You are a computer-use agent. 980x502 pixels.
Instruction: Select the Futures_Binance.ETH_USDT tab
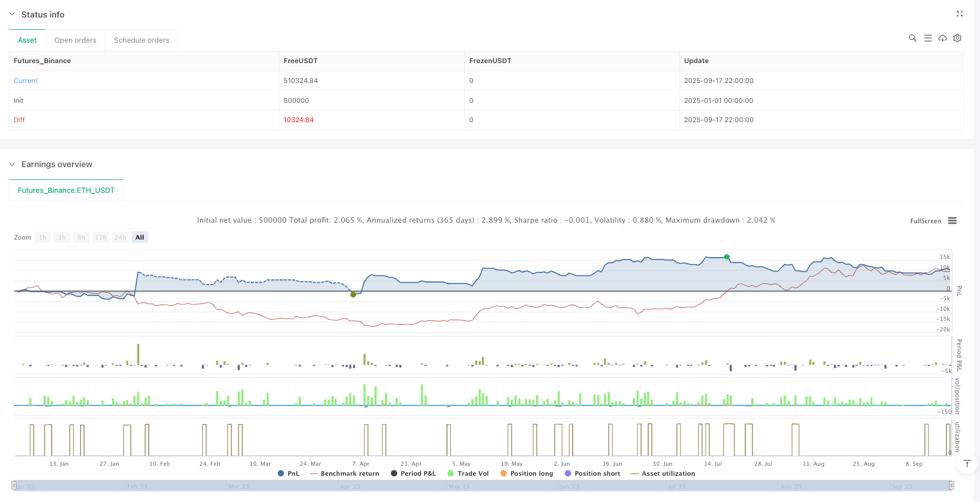click(x=66, y=191)
